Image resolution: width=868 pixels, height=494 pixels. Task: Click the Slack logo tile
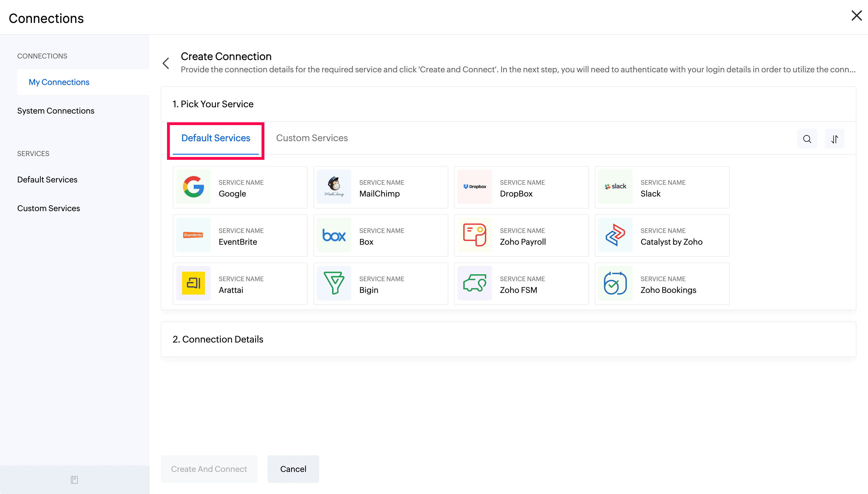(x=615, y=186)
